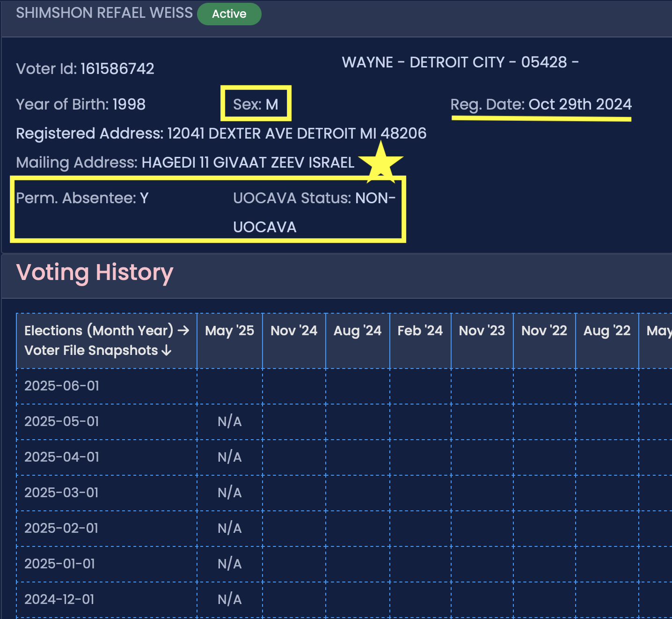Click N/A in the 2025-01-01 row
Screen dimensions: 672x619
230,564
